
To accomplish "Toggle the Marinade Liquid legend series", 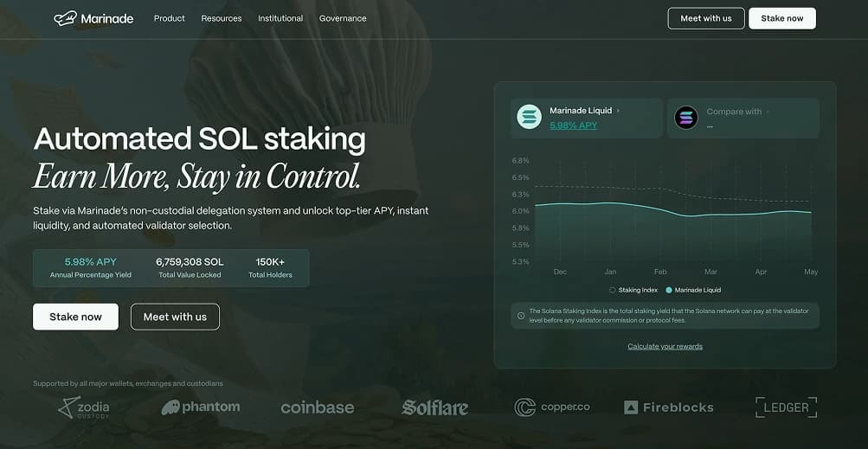I will [693, 290].
